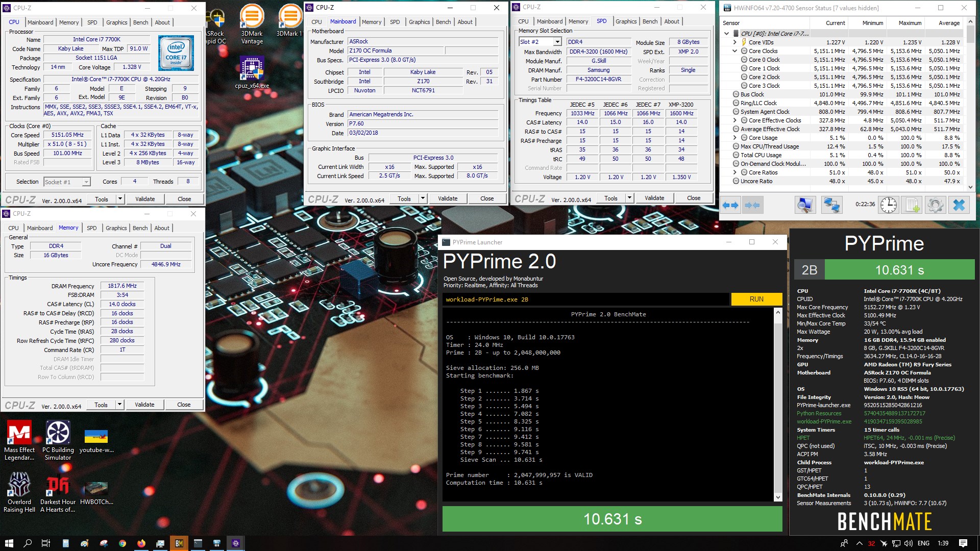Open HWiNFO sensor settings gear icon
The image size is (980, 551).
pos(935,205)
